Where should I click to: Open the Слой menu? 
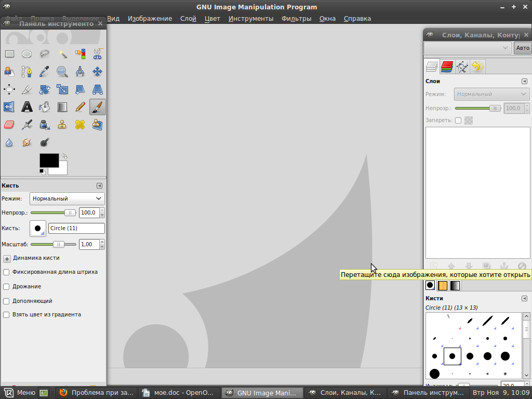coord(188,19)
